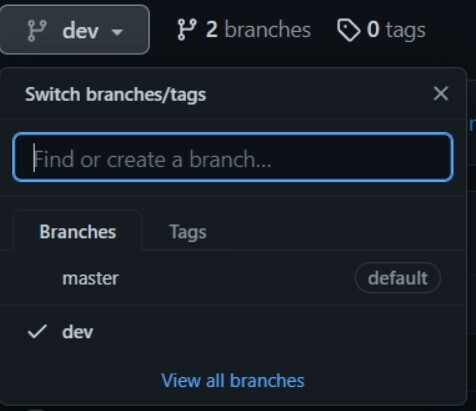Viewport: 476px width, 411px height.
Task: Click the dev label on selector button
Action: 80,31
